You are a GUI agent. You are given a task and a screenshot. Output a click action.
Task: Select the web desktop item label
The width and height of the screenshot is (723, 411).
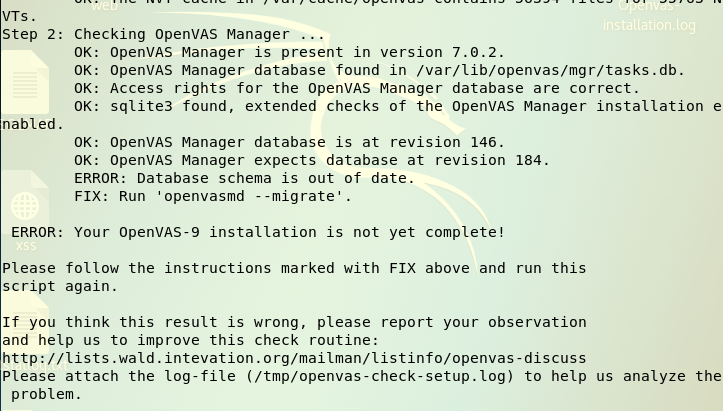105,6
